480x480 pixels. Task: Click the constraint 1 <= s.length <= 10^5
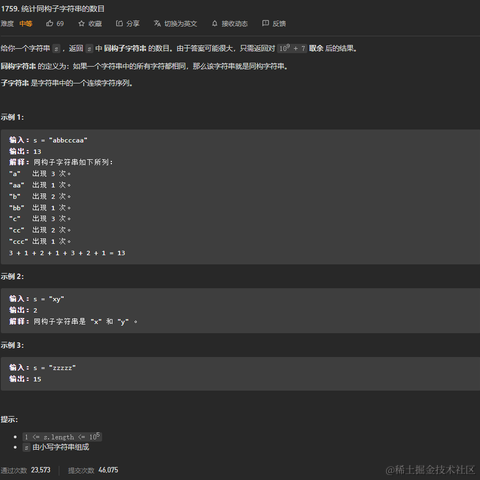point(62,437)
